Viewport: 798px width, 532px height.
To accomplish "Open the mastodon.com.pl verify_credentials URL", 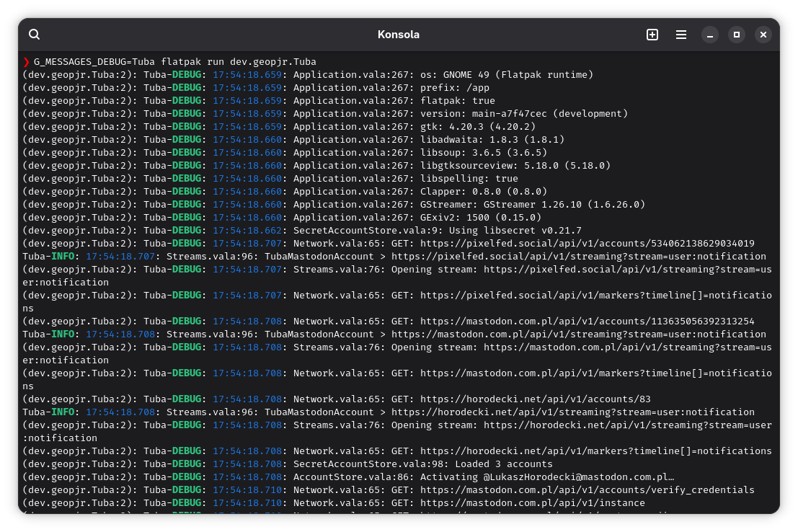I will tap(587, 490).
